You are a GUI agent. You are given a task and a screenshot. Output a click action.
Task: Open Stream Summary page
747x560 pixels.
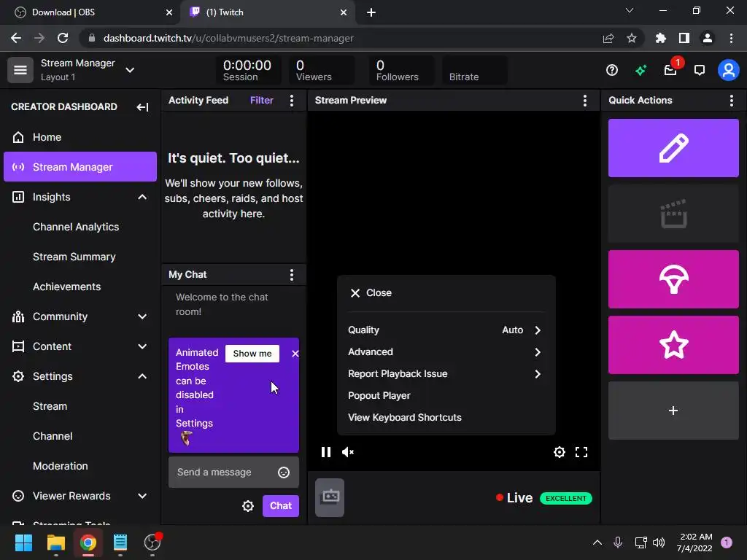74,257
